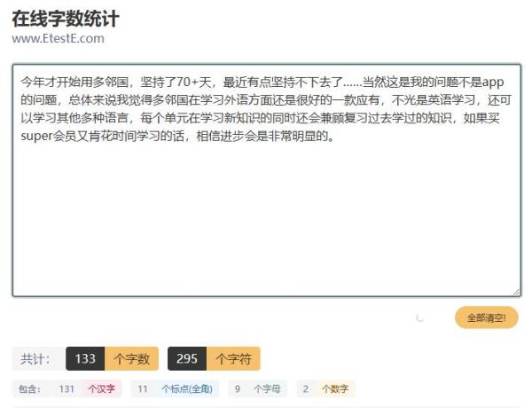This screenshot has height=408, width=532.
Task: Click the 在线字数统计 page title
Action: click(x=66, y=19)
